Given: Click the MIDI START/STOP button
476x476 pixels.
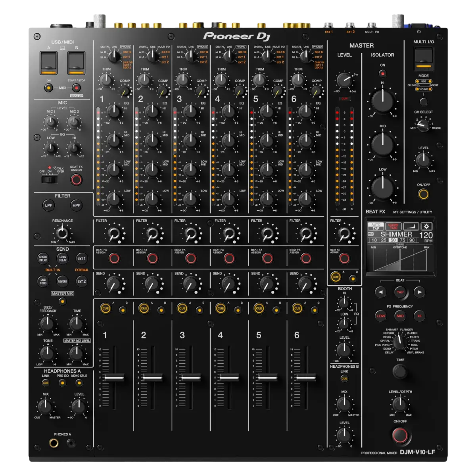Looking at the screenshot, I should (x=76, y=88).
